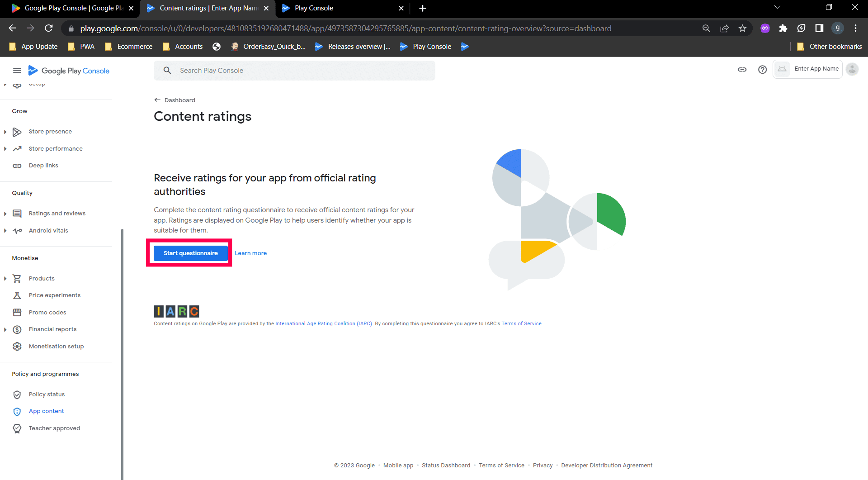Screen dimensions: 868x480
Task: Open the browser extensions puzzle icon
Action: pyautogui.click(x=783, y=29)
